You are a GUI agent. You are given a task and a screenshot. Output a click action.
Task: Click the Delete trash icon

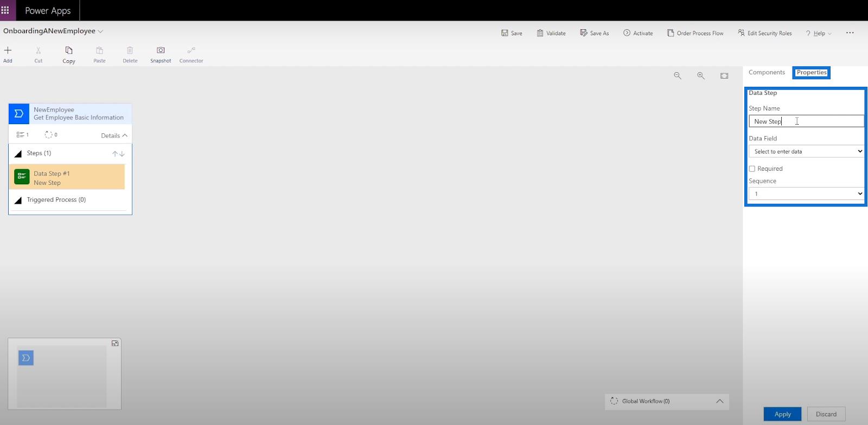tap(130, 50)
